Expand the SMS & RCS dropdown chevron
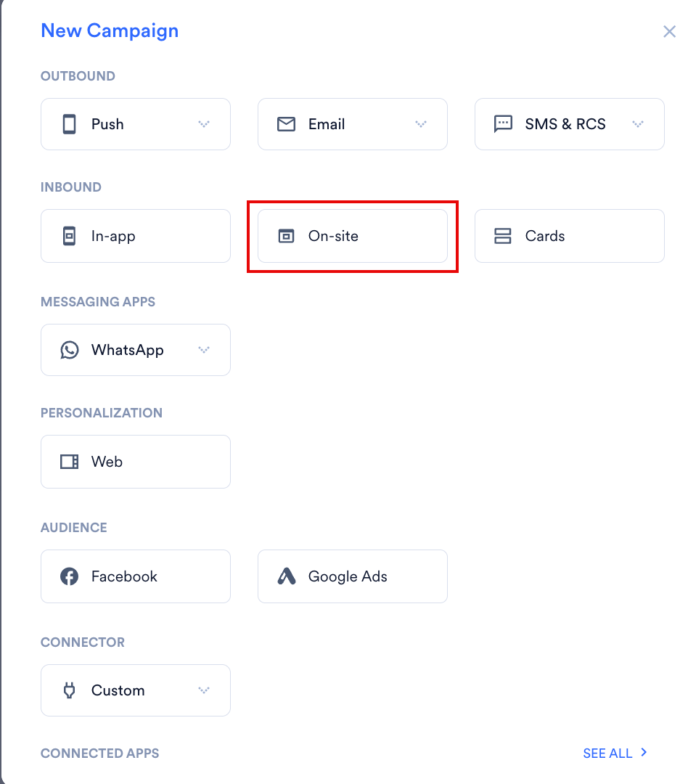The height and width of the screenshot is (784, 688). click(637, 124)
